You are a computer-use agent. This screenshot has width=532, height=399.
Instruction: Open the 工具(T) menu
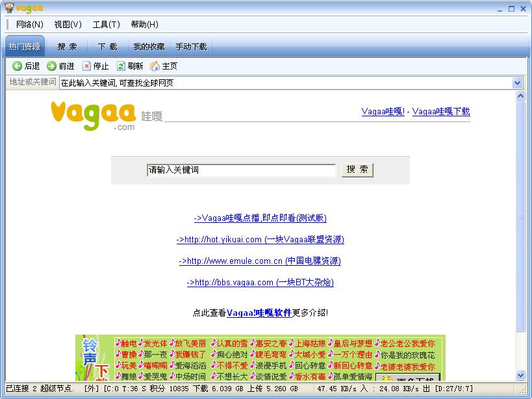[x=106, y=25]
